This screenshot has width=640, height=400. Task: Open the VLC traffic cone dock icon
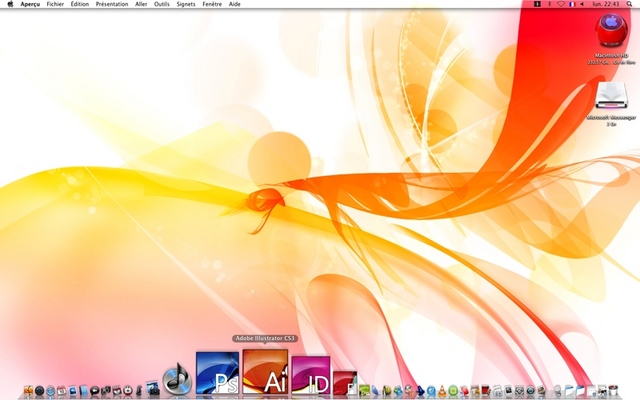442,391
